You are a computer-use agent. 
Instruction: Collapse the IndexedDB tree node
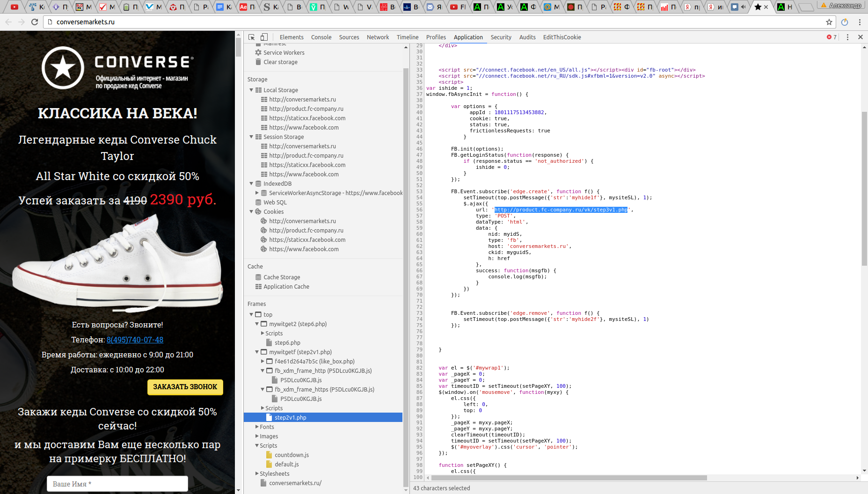(251, 183)
